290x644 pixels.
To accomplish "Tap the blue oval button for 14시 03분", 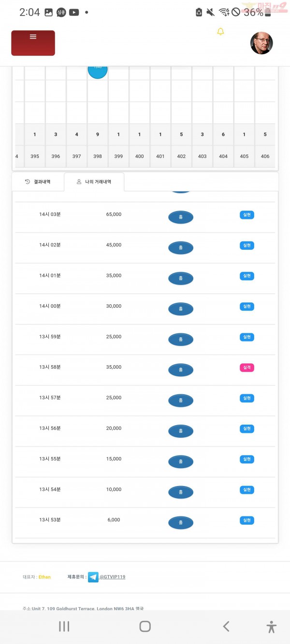I will (181, 217).
